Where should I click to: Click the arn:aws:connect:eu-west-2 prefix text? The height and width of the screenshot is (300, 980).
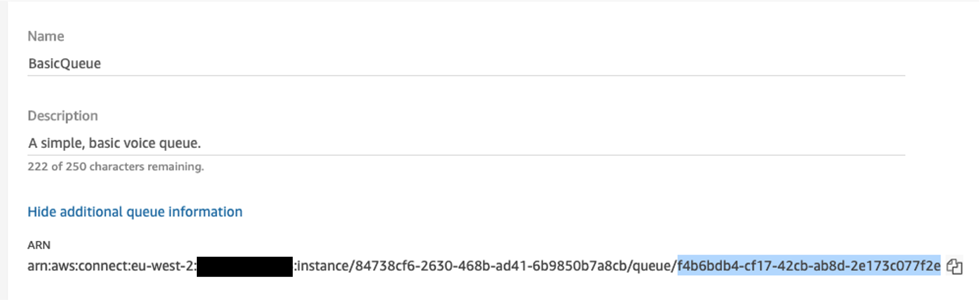point(112,266)
